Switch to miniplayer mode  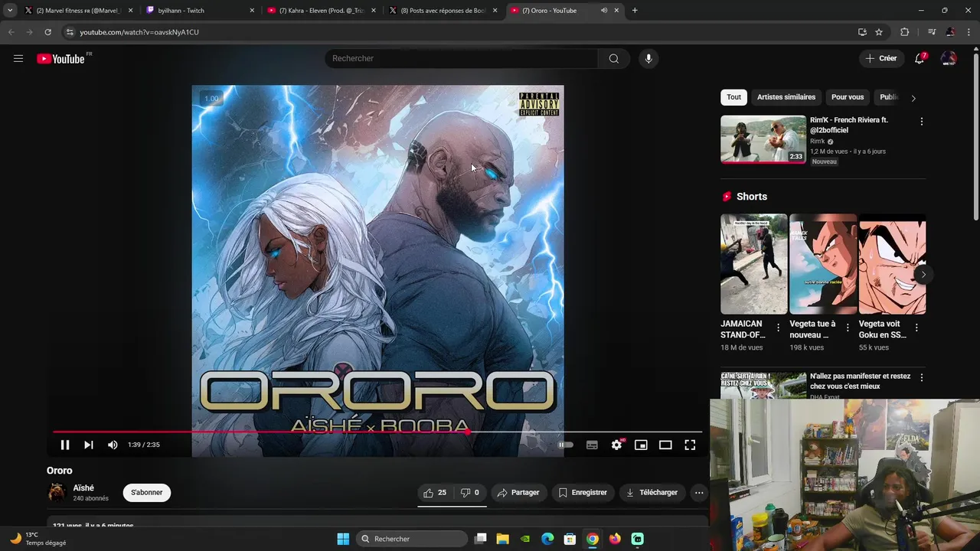tap(641, 445)
